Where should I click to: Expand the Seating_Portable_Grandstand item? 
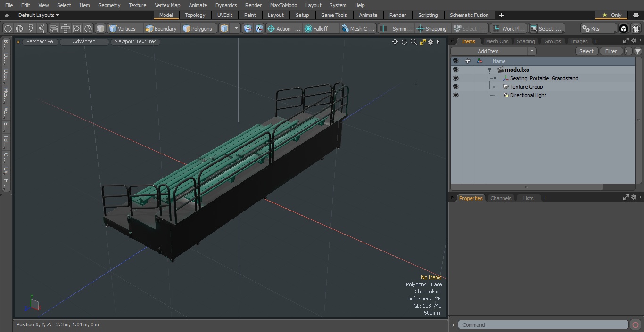[x=495, y=78]
